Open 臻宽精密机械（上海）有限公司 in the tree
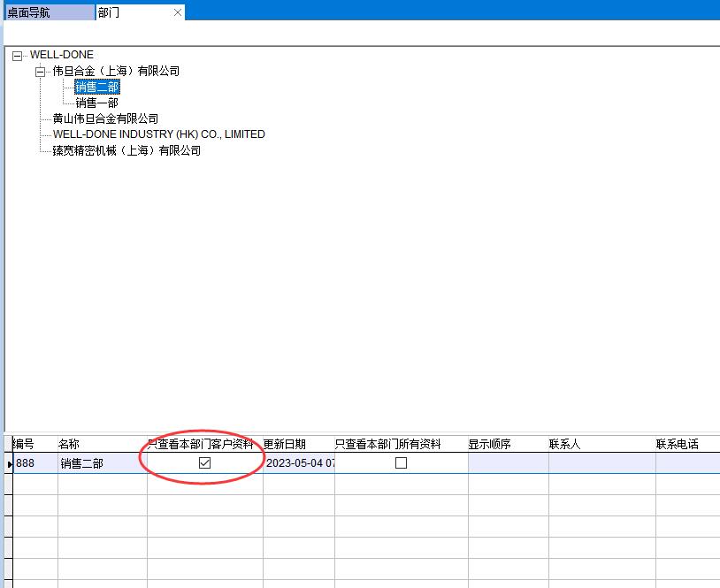Screen dimensions: 720x588 [x=126, y=150]
